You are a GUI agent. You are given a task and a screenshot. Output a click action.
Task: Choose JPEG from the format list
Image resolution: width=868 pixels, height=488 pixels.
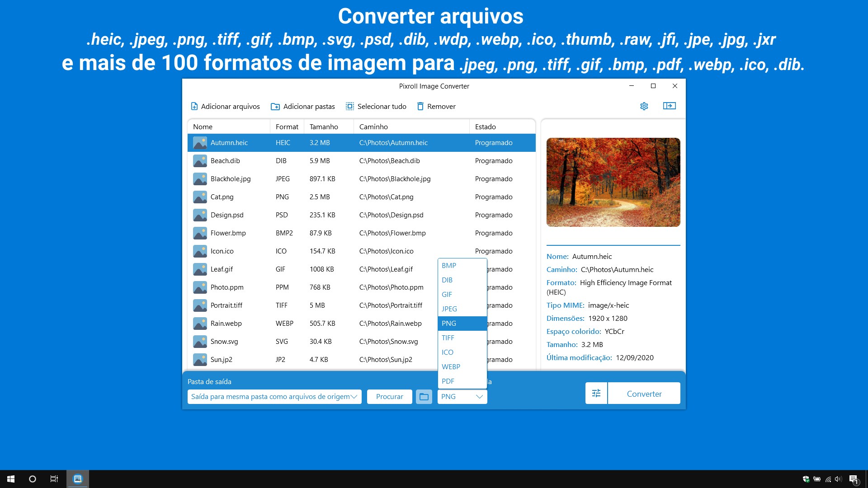449,309
